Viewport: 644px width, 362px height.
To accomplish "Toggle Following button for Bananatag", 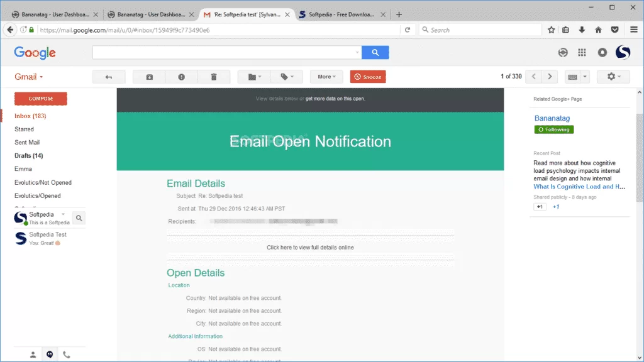I will [554, 129].
